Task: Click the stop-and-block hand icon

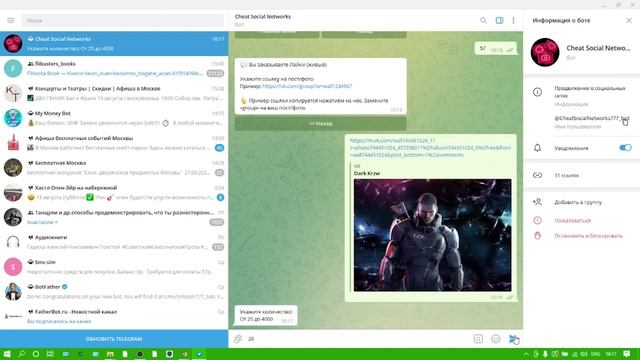Action: pos(537,236)
